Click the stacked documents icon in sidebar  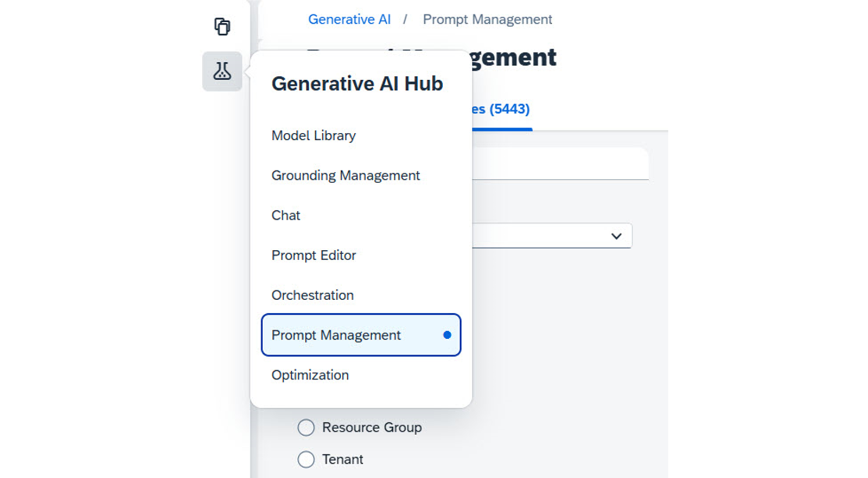coord(222,27)
